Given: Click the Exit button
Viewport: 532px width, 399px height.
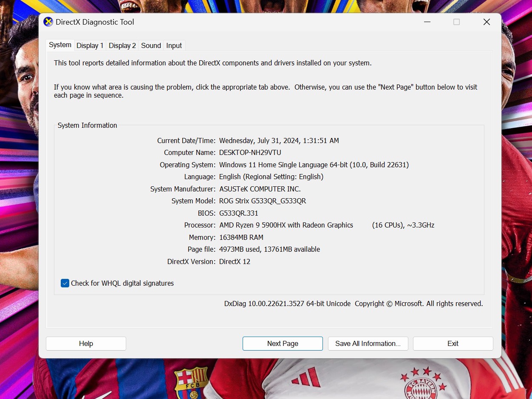Looking at the screenshot, I should click(x=453, y=343).
